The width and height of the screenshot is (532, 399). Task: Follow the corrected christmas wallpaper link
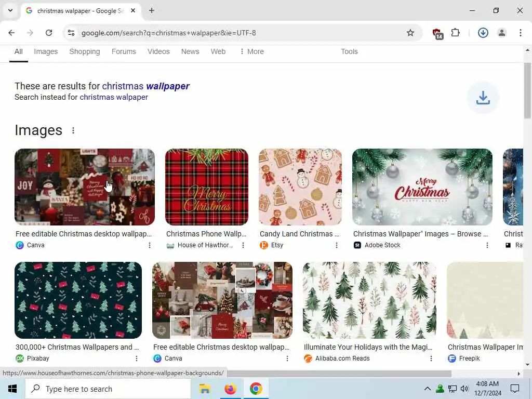point(146,86)
